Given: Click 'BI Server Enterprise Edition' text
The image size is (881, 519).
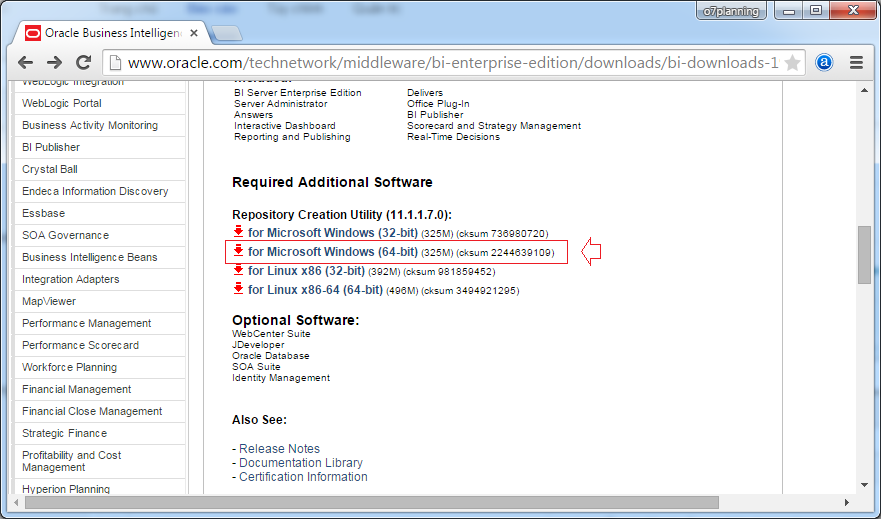Looking at the screenshot, I should click(x=298, y=93).
